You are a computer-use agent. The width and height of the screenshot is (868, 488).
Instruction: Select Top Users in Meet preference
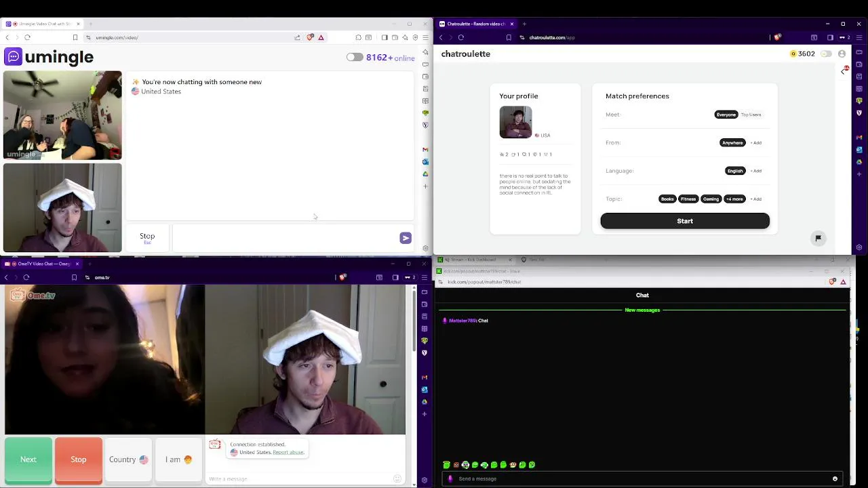pos(751,115)
